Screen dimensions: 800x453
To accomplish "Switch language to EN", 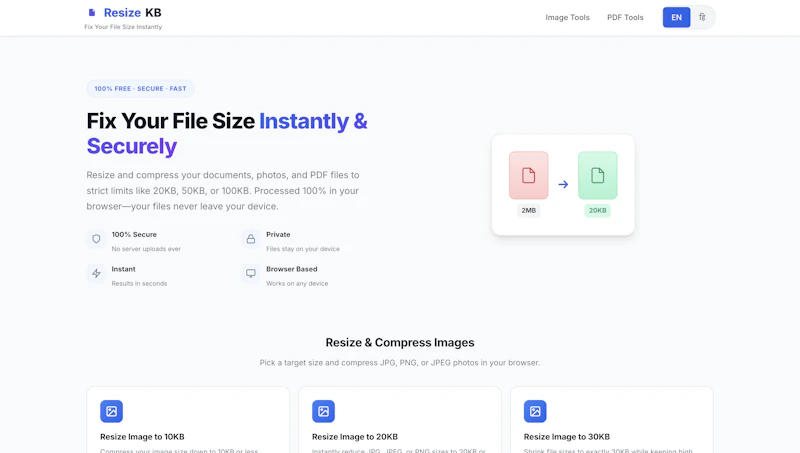I will click(x=677, y=17).
